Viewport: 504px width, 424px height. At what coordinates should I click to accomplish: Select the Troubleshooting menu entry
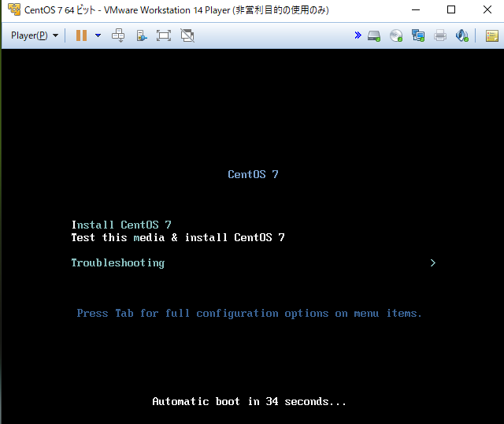pyautogui.click(x=117, y=262)
